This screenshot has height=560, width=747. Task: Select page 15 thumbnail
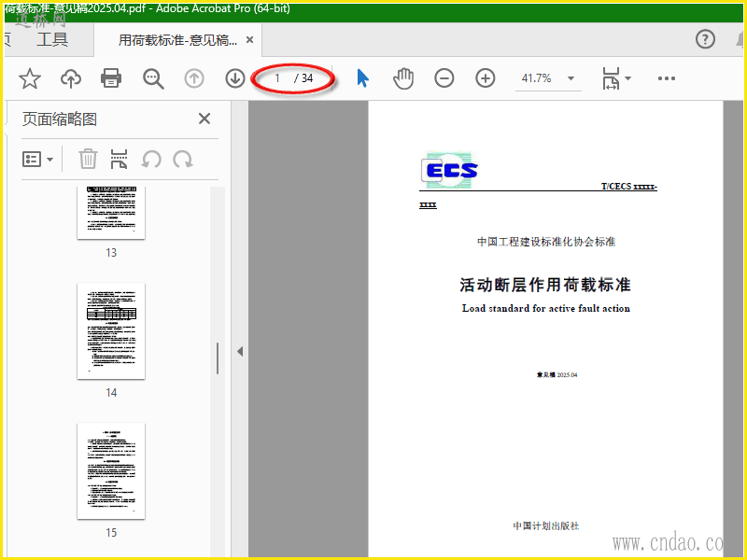click(x=111, y=471)
